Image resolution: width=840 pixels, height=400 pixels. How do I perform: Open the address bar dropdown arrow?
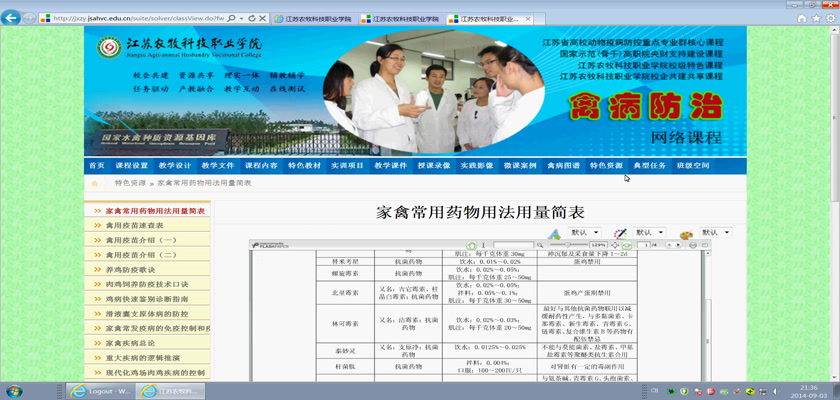tap(242, 18)
